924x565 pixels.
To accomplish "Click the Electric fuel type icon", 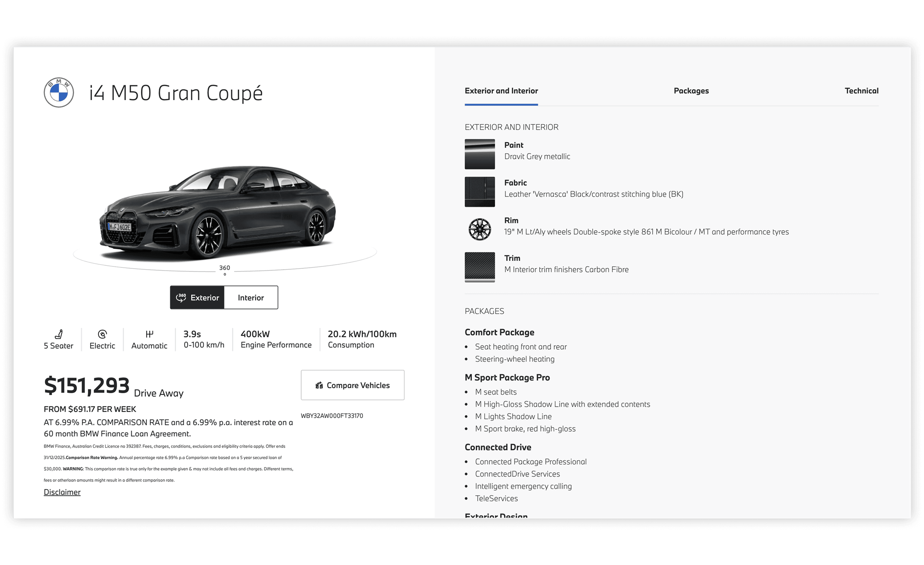I will click(x=102, y=334).
